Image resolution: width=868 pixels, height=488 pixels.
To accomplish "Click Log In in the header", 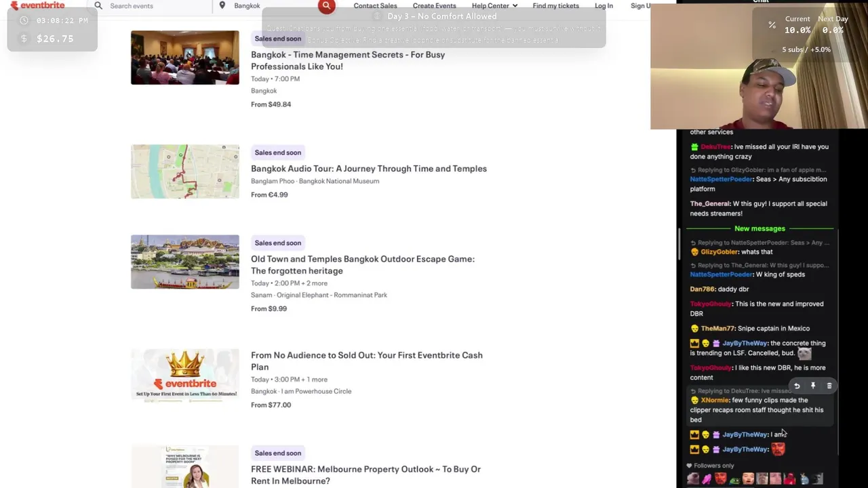I will tap(604, 5).
